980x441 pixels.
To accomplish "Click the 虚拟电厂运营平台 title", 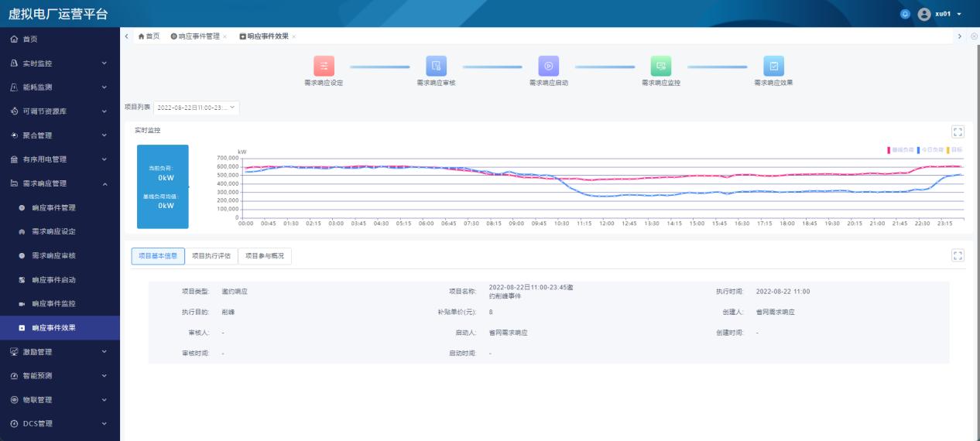I will 58,14.
